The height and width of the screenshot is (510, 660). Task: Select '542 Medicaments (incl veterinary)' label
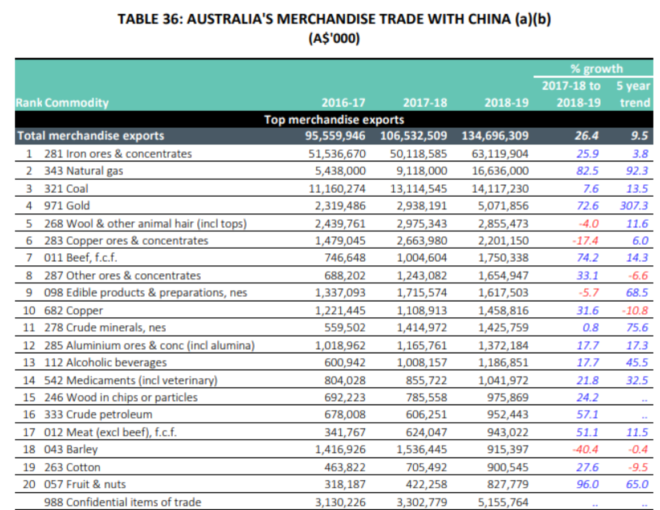coord(131,380)
